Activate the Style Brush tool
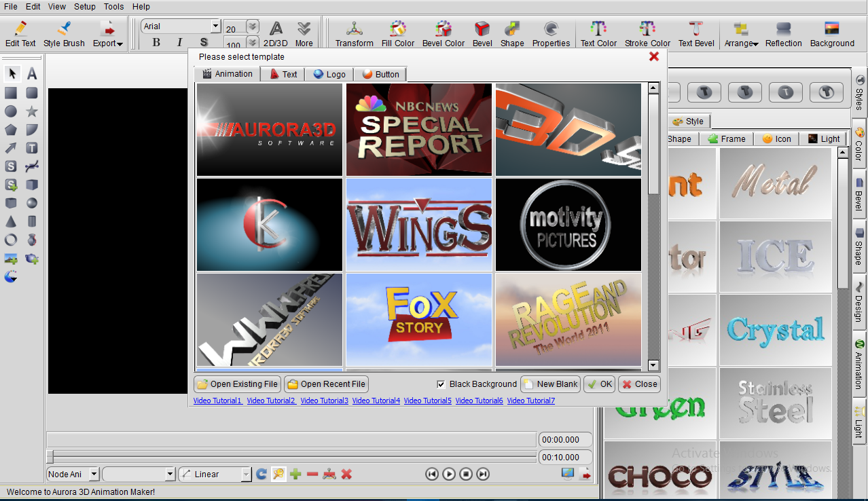 tap(64, 34)
